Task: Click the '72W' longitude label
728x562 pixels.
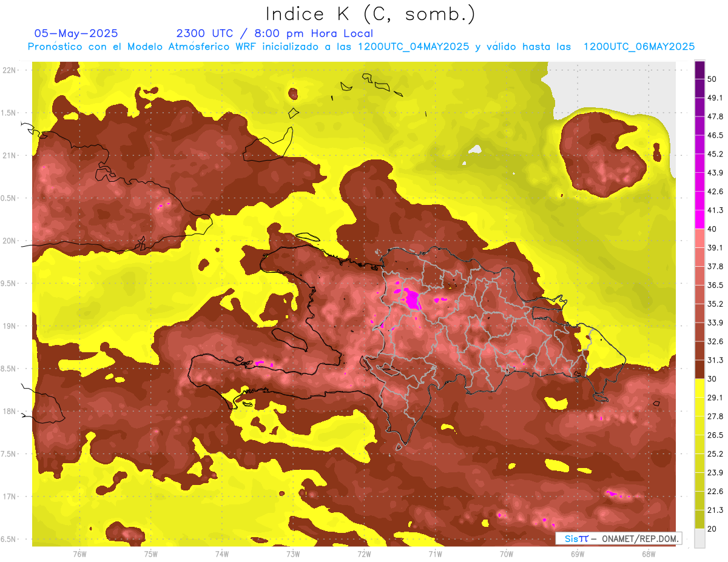Action: click(x=364, y=554)
